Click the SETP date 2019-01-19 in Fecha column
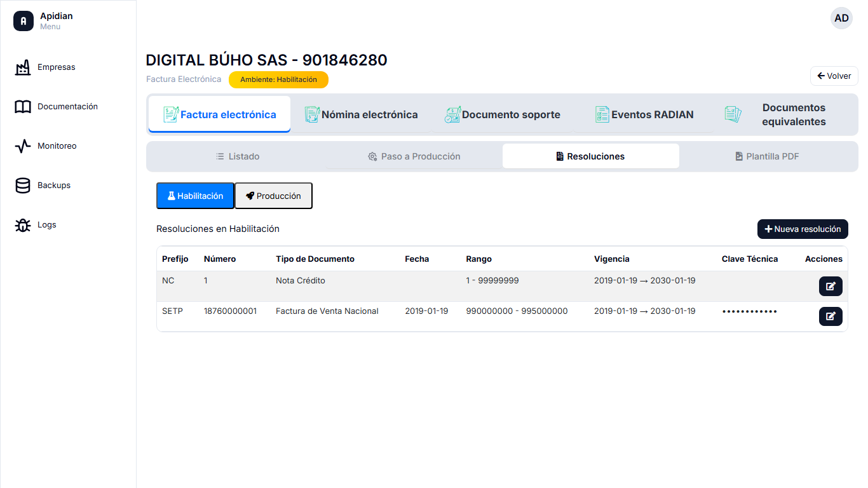Image resolution: width=868 pixels, height=488 pixels. (x=426, y=311)
